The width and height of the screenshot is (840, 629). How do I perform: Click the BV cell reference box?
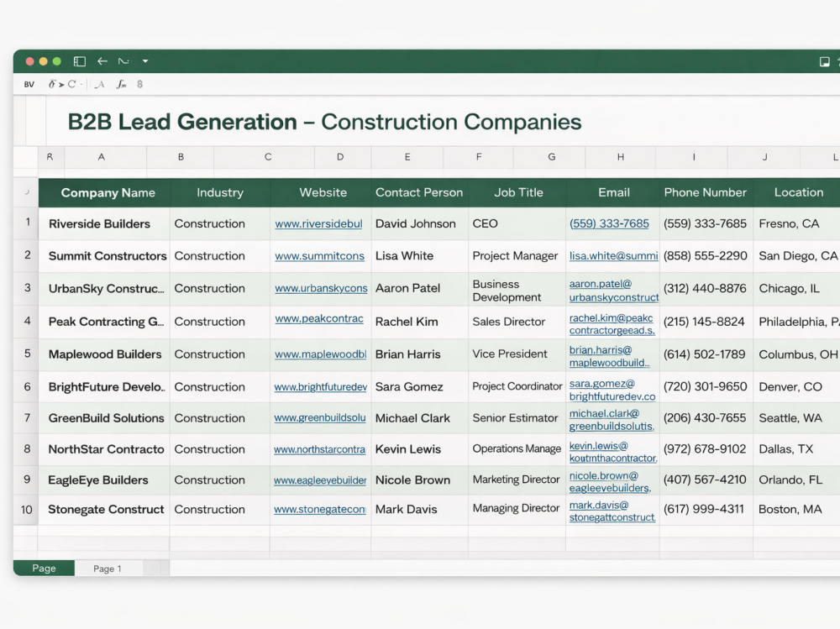pos(29,85)
